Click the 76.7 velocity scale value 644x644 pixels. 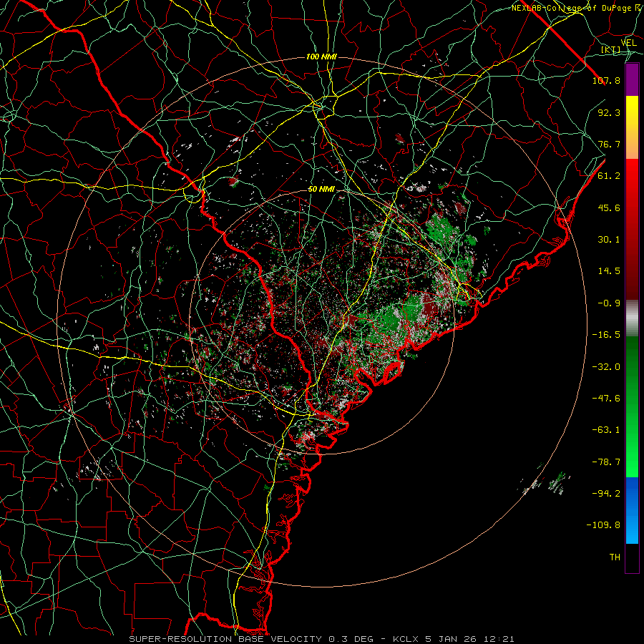pos(609,144)
